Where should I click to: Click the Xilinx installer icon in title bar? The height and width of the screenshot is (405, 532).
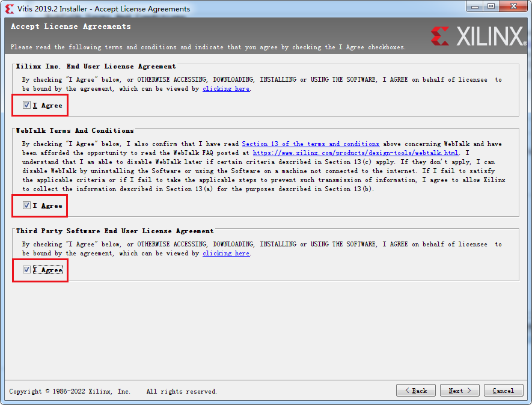(x=10, y=9)
